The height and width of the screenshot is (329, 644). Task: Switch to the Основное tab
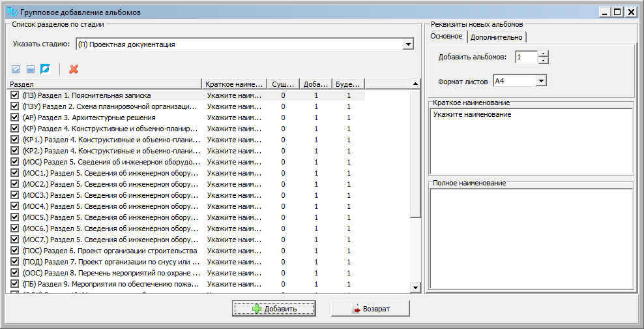[x=446, y=36]
